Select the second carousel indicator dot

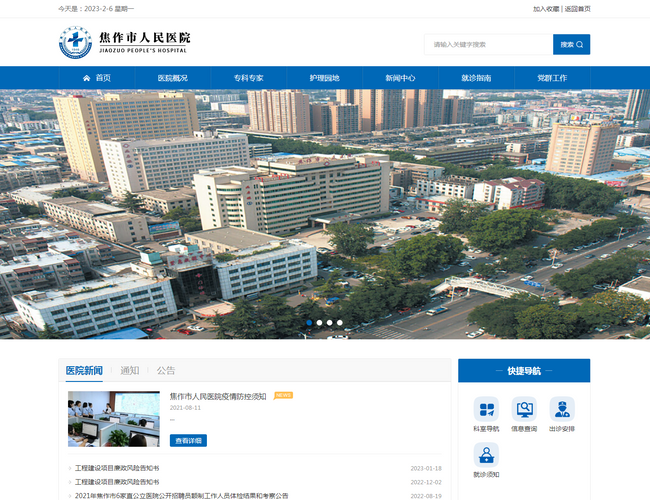[x=319, y=323]
